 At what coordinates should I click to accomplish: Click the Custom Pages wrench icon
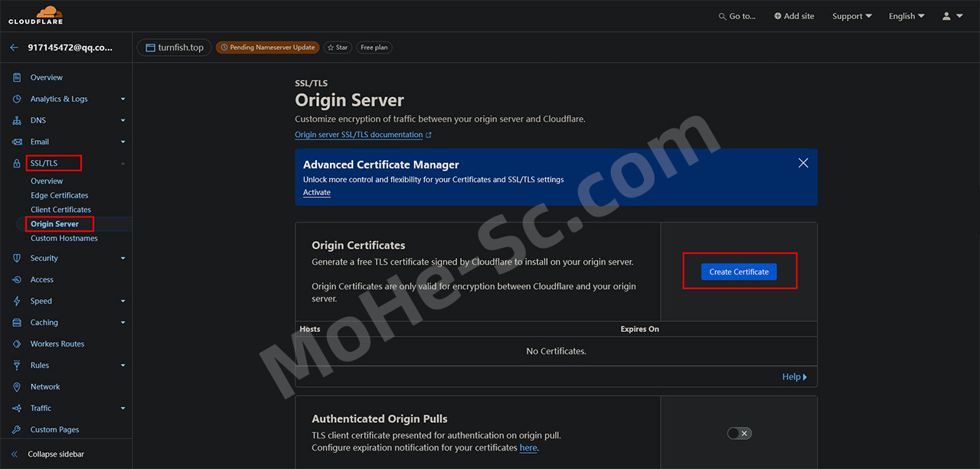(x=17, y=430)
